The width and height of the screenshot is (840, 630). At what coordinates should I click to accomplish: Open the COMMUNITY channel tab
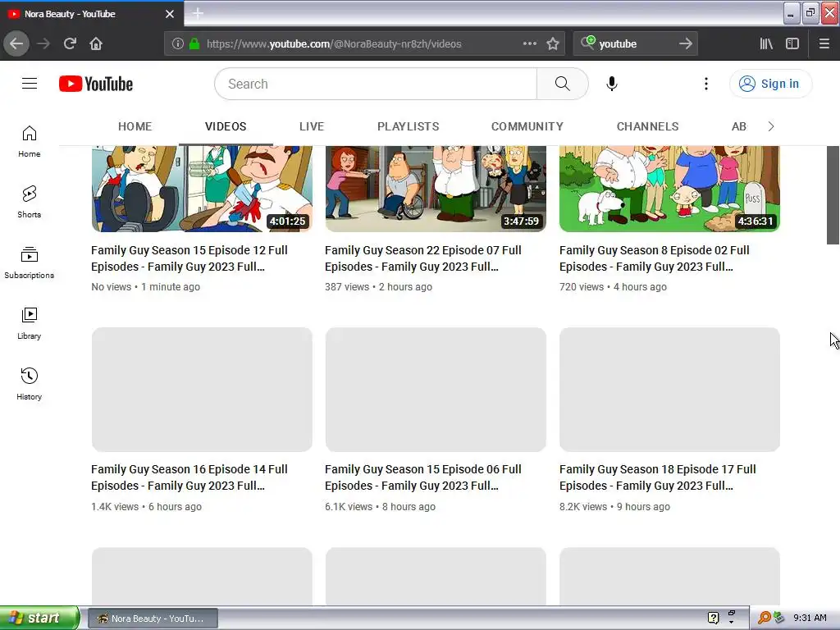[x=527, y=126]
